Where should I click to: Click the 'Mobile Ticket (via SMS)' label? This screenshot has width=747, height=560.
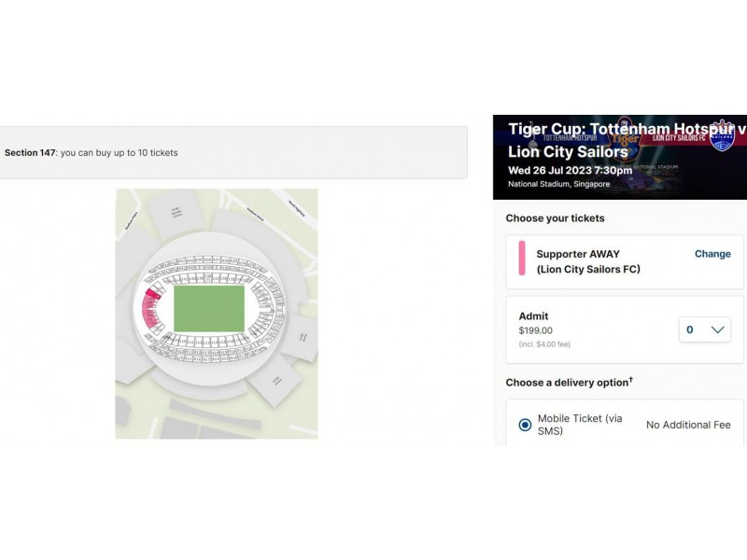pos(580,425)
